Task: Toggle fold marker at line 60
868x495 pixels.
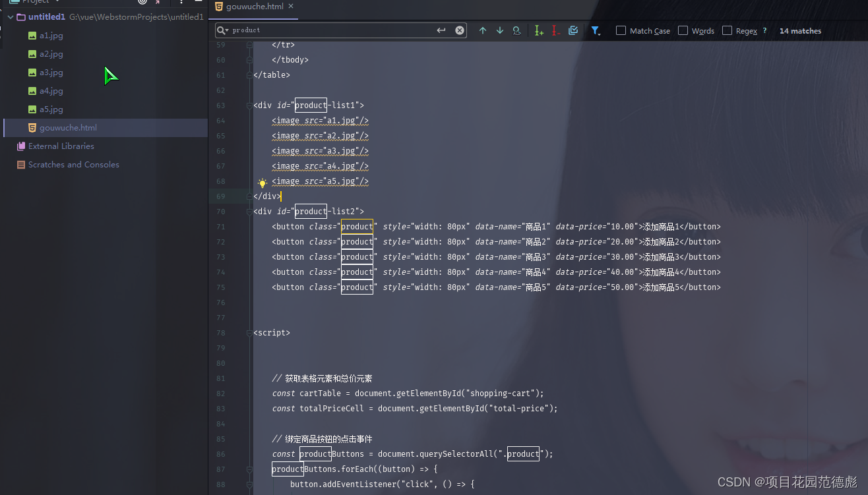Action: [249, 60]
